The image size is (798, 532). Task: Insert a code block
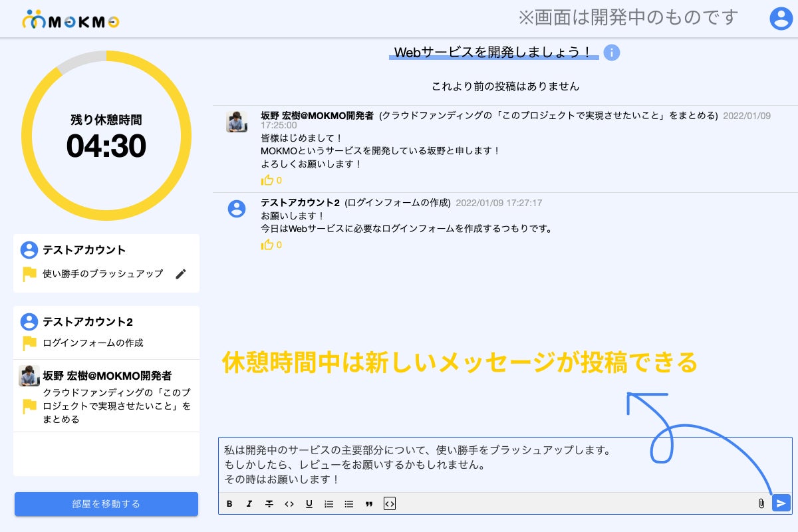(390, 504)
